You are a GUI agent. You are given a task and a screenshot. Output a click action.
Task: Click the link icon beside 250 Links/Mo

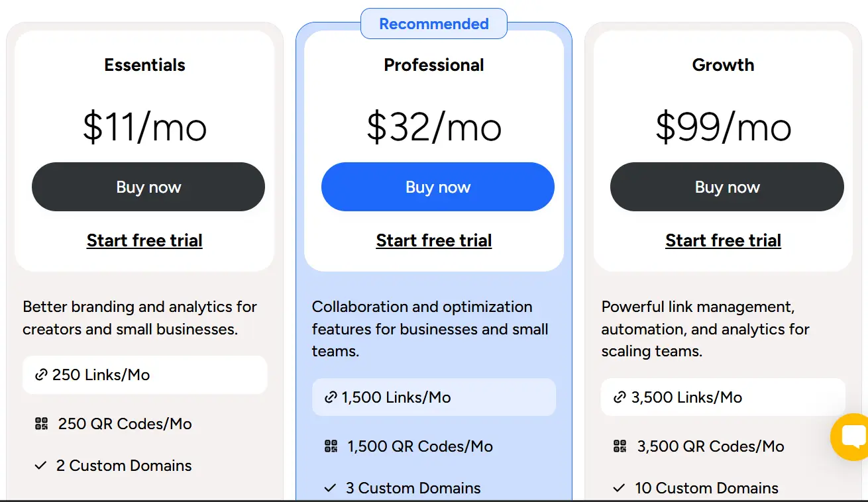pos(41,375)
